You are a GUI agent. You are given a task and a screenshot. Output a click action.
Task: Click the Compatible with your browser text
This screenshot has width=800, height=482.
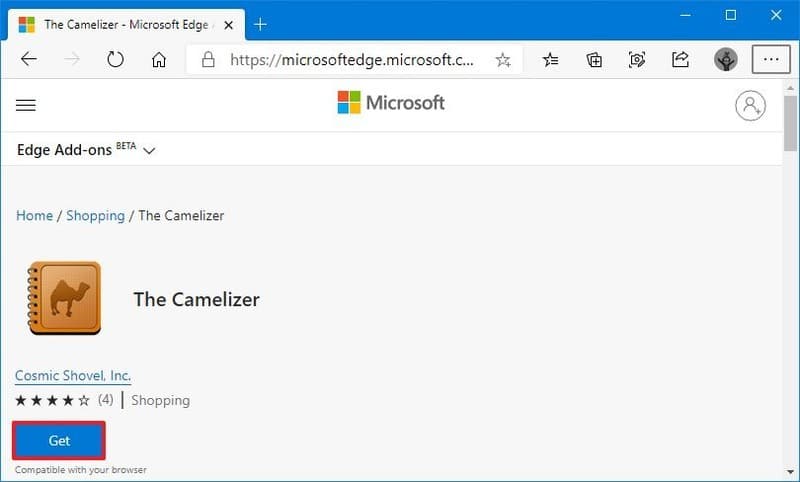click(81, 470)
